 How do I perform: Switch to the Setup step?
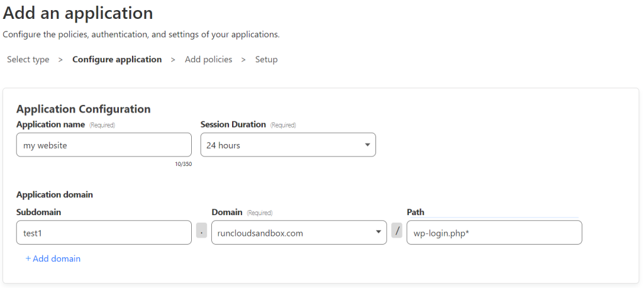pyautogui.click(x=266, y=60)
